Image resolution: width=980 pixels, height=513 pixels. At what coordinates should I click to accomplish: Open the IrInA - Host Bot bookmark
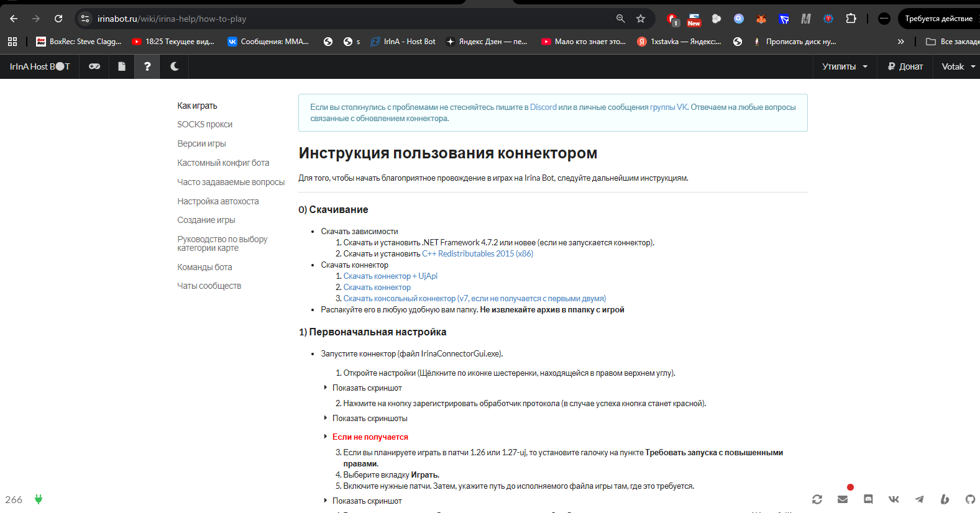(403, 42)
